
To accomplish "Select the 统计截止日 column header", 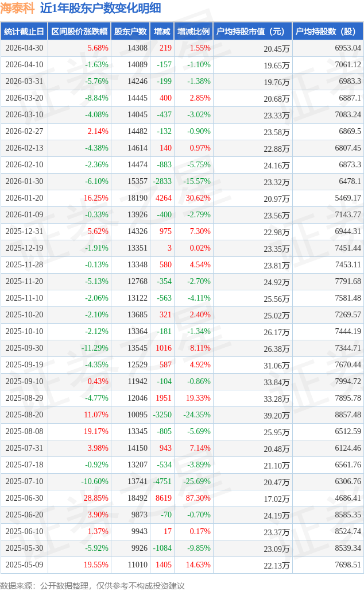I will pos(24,32).
